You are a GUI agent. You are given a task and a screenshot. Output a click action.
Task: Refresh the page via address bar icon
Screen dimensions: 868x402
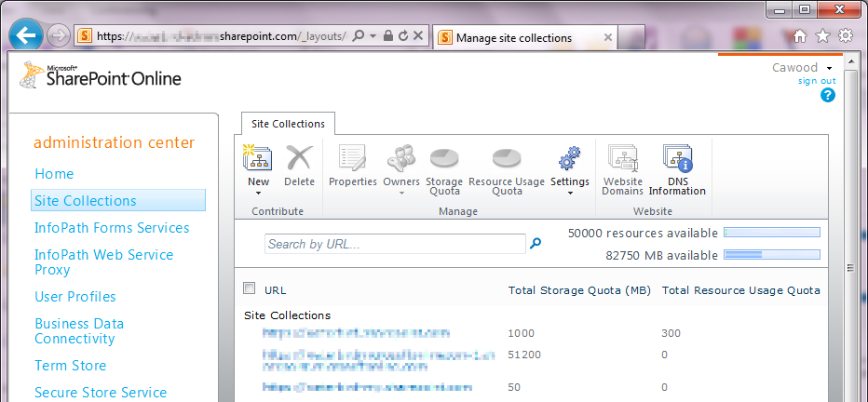[403, 36]
